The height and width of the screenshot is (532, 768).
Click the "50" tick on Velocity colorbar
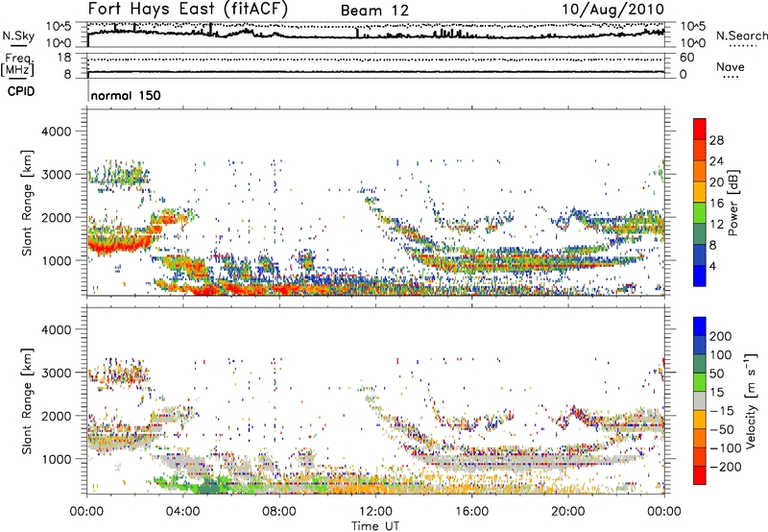pyautogui.click(x=716, y=374)
